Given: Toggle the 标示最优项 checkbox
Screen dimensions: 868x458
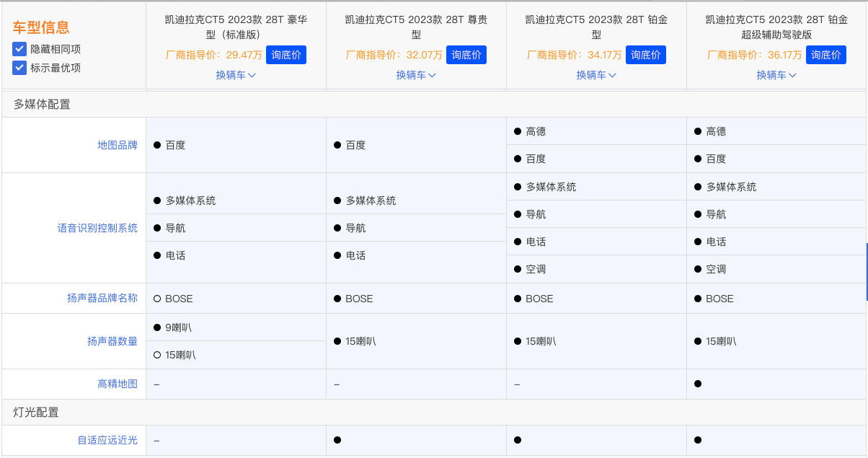Looking at the screenshot, I should [19, 68].
